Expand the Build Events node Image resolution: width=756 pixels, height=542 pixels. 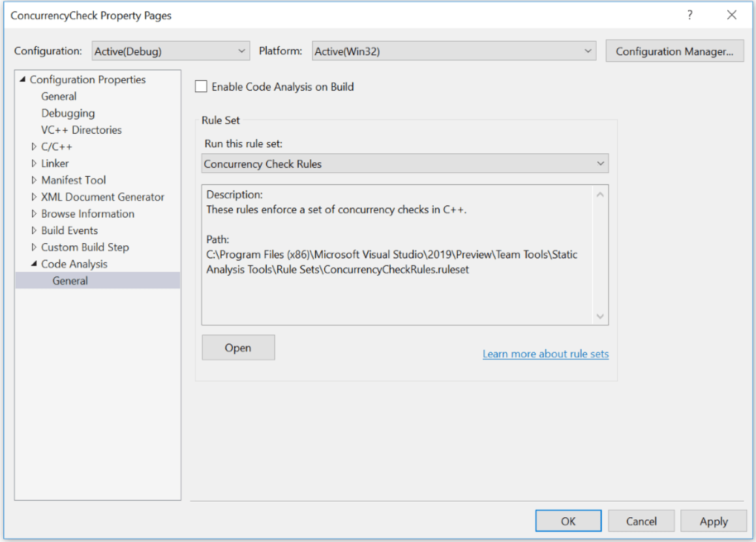34,230
